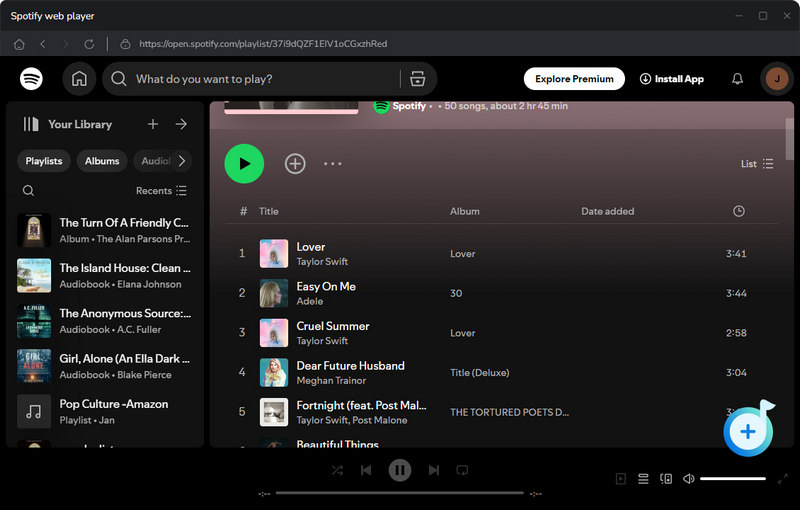Open album link Title (Deluxe)
The image size is (800, 510).
480,373
